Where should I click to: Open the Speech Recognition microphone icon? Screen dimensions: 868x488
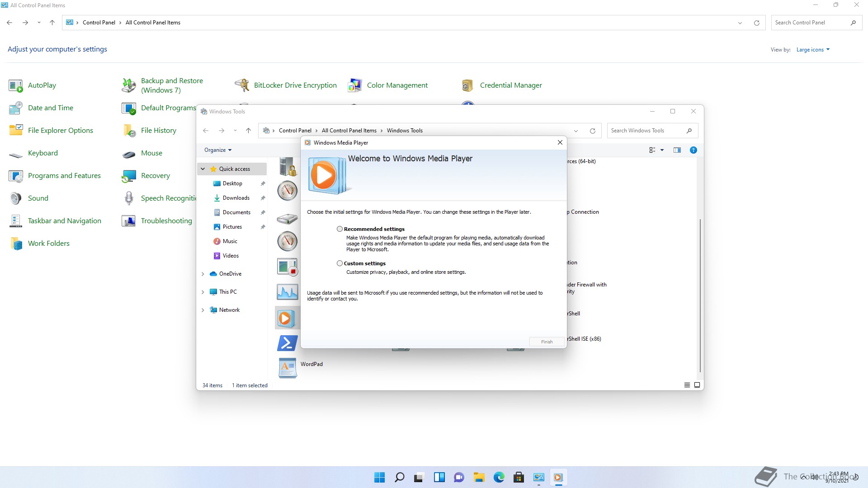[129, 198]
